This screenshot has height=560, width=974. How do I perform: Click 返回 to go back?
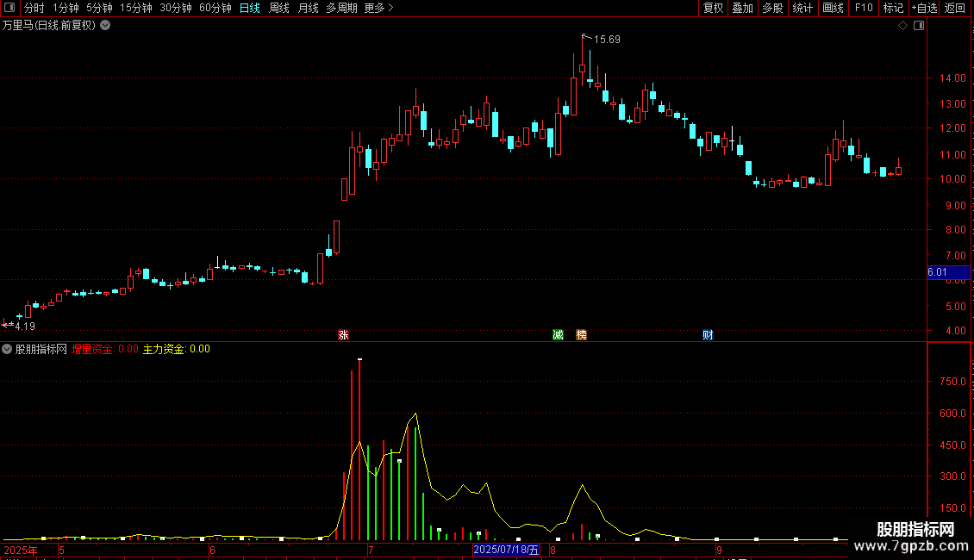tap(955, 8)
